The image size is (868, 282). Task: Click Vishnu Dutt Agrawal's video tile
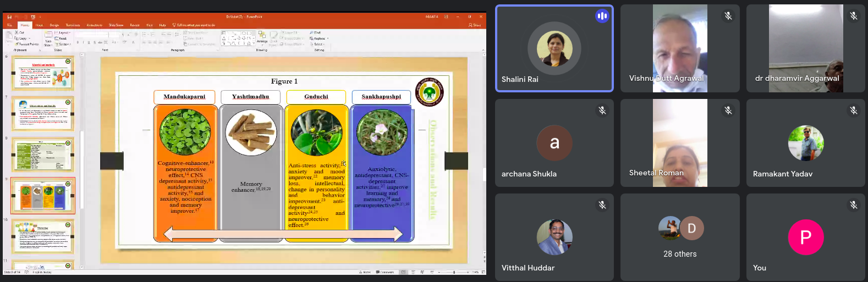(680, 48)
